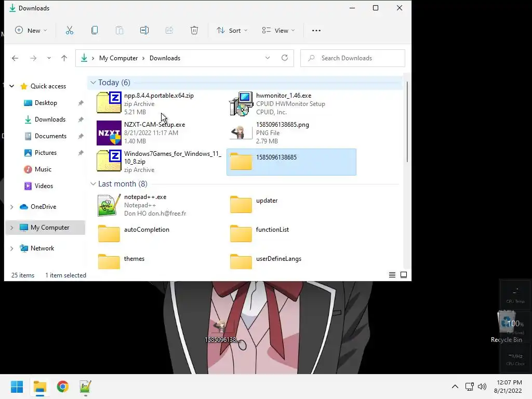Image resolution: width=532 pixels, height=399 pixels.
Task: Open the clock showing 12:07 PM
Action: point(508,387)
